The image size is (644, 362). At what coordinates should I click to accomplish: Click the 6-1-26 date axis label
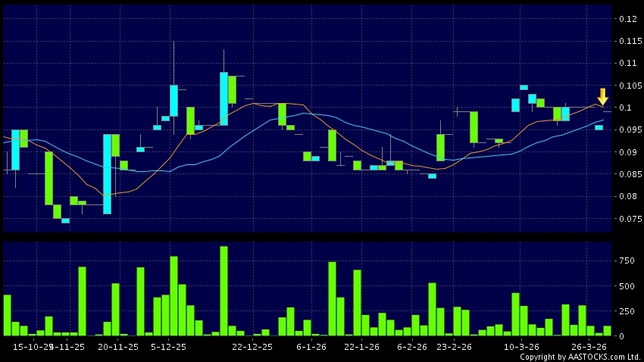tap(311, 346)
